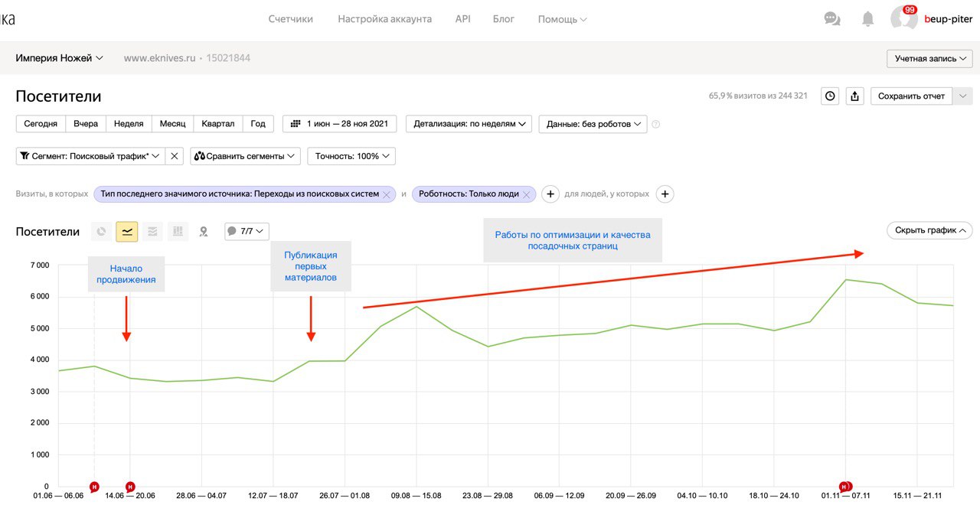
Task: Click the Сохранить отчет button
Action: [912, 96]
